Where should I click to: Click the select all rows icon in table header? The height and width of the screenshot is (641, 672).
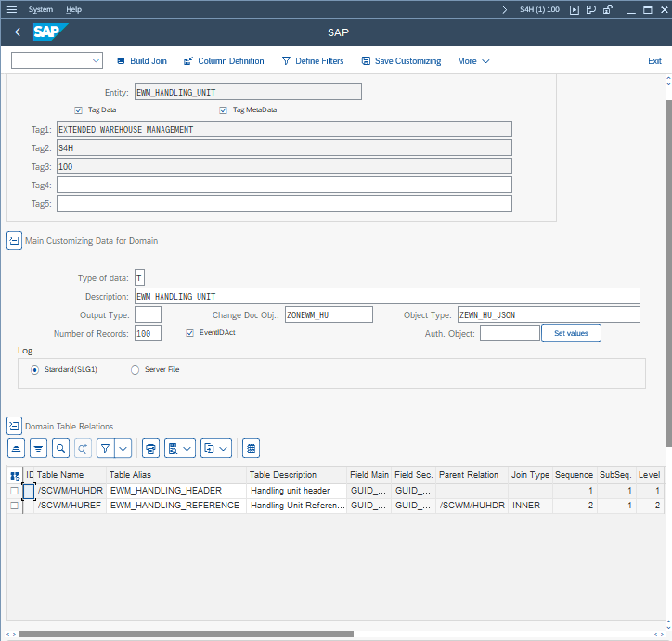(14, 475)
